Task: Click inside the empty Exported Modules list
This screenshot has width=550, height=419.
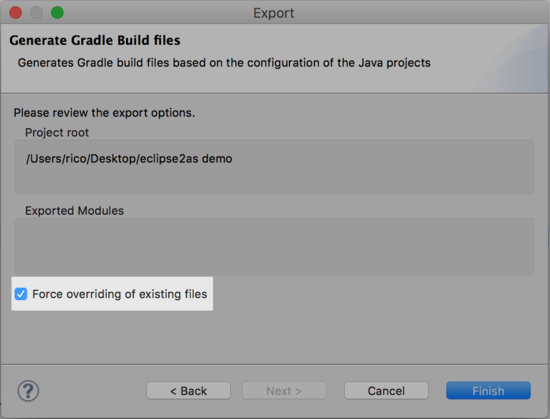Action: [274, 246]
